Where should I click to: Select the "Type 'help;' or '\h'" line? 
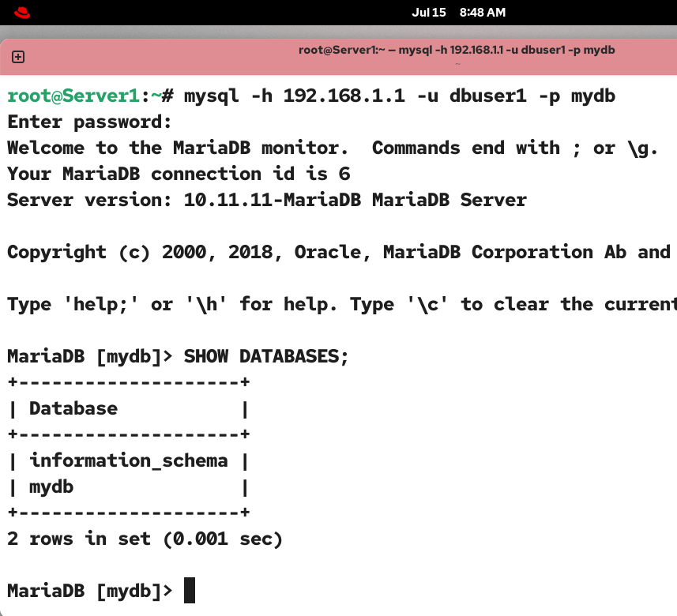pos(342,304)
